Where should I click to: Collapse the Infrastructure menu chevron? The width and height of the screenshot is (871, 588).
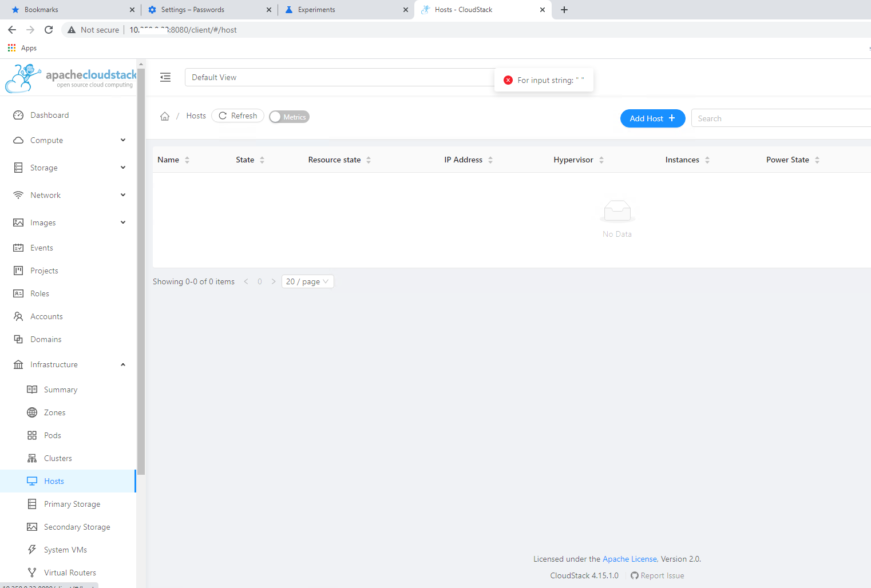pyautogui.click(x=123, y=364)
